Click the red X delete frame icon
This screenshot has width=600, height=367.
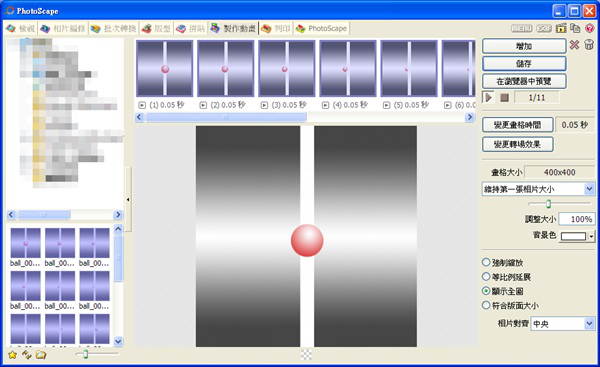(574, 45)
